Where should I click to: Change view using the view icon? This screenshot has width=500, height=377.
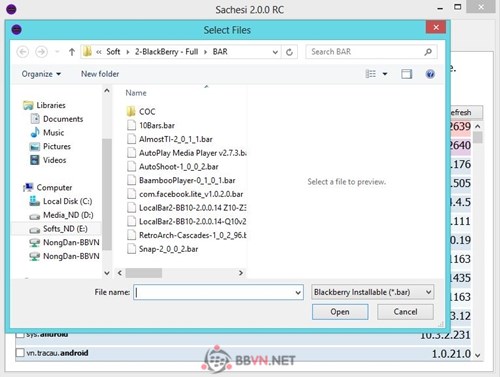(371, 74)
